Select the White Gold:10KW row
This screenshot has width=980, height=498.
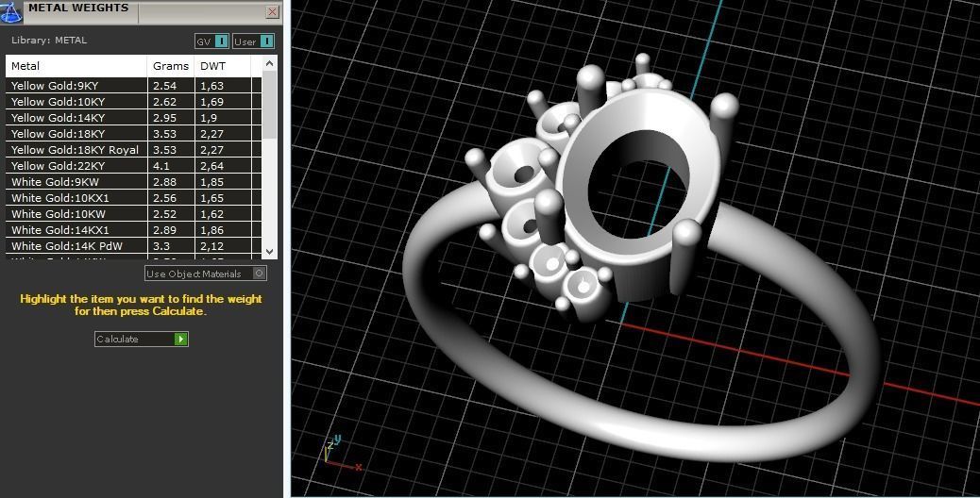134,214
